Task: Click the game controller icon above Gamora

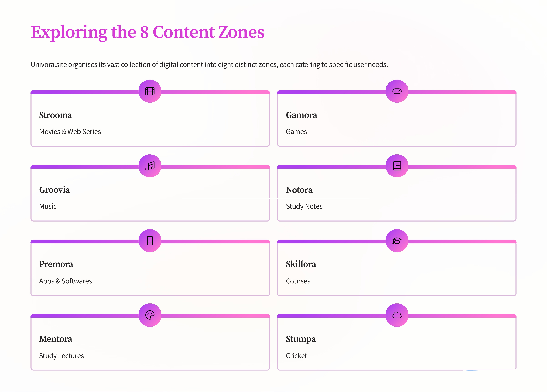Action: pyautogui.click(x=397, y=91)
